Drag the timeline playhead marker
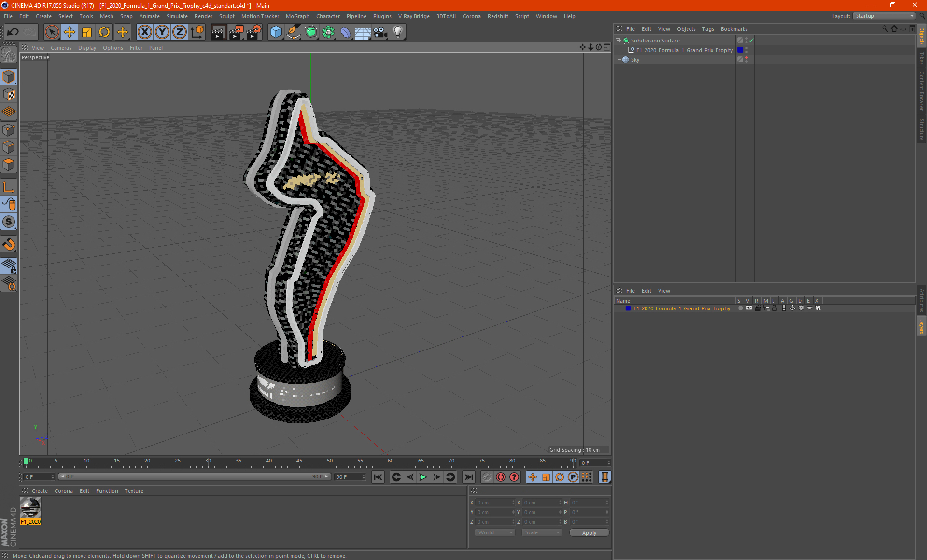Image resolution: width=927 pixels, height=560 pixels. coord(27,461)
